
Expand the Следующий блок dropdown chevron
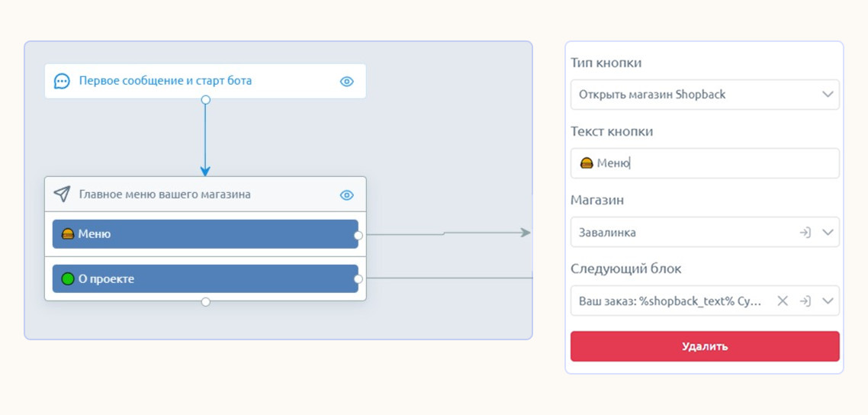point(828,301)
